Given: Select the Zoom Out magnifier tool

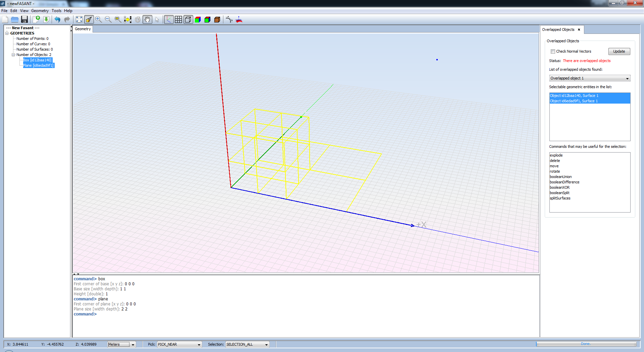Looking at the screenshot, I should [108, 19].
